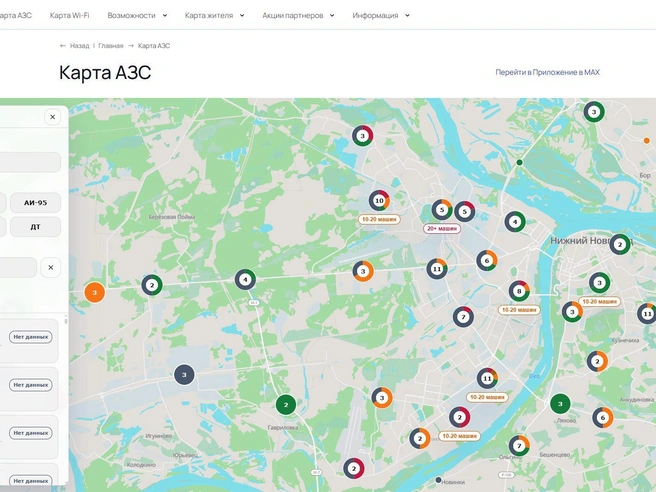Screen dimensions: 656x492
Task: Expand the Карта жителя menu chevron
Action: point(242,15)
